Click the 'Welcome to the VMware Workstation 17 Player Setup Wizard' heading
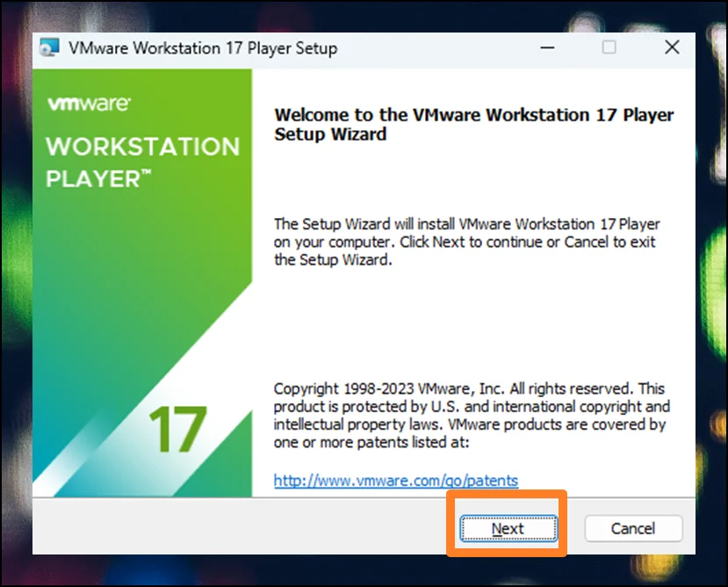The width and height of the screenshot is (728, 587). pos(473,124)
